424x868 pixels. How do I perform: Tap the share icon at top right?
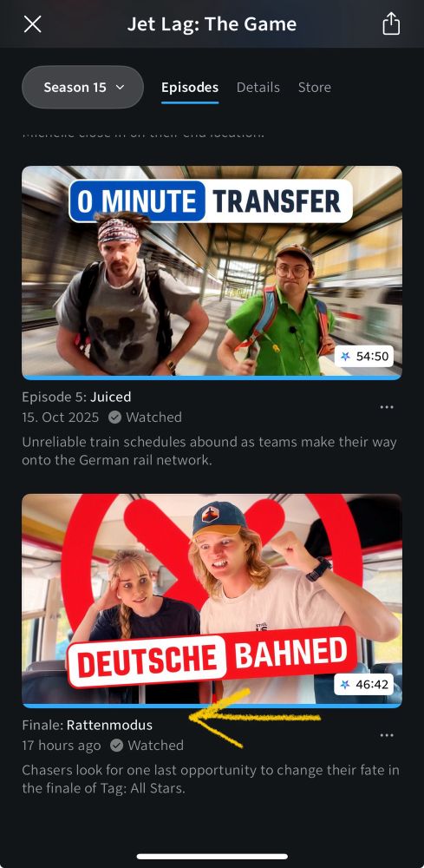(x=391, y=23)
